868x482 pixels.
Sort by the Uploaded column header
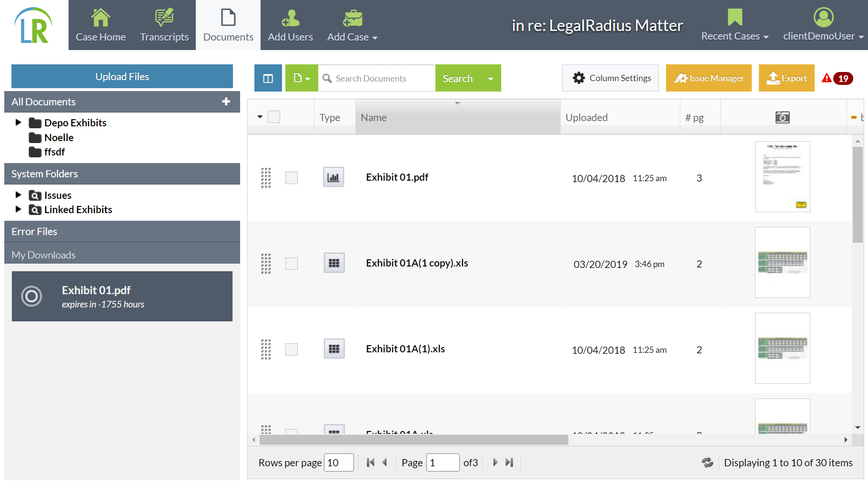[620, 117]
